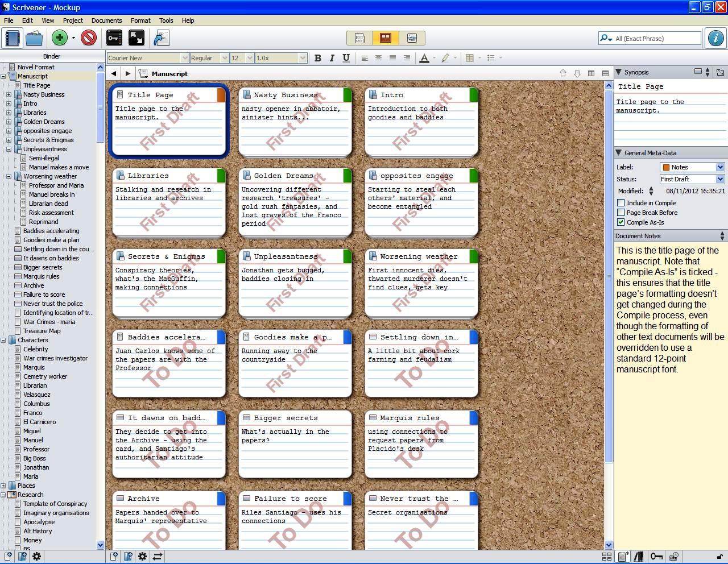Click the binder footer gear settings icon
Image resolution: width=728 pixels, height=564 pixels.
pos(36,557)
